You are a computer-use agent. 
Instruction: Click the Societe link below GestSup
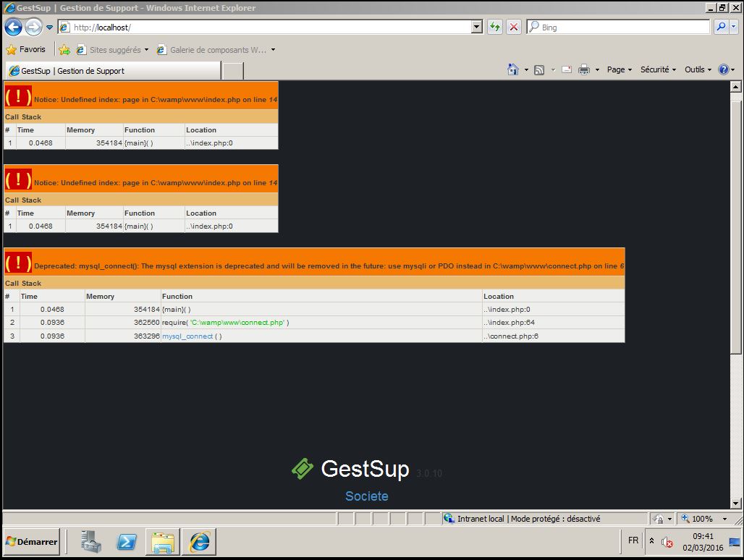(x=367, y=496)
